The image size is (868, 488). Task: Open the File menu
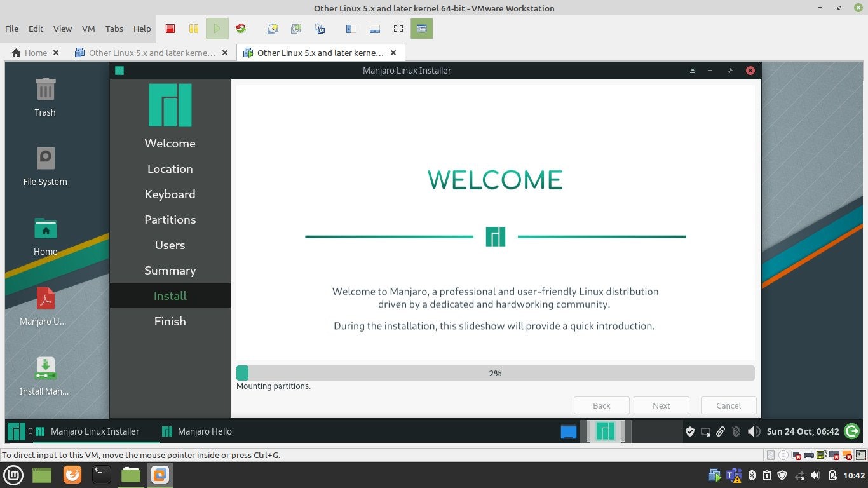pos(11,29)
